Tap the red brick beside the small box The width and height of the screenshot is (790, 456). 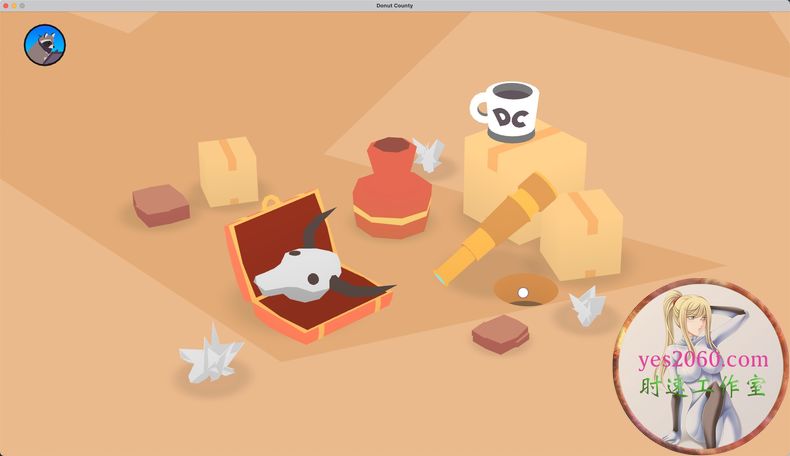point(161,204)
